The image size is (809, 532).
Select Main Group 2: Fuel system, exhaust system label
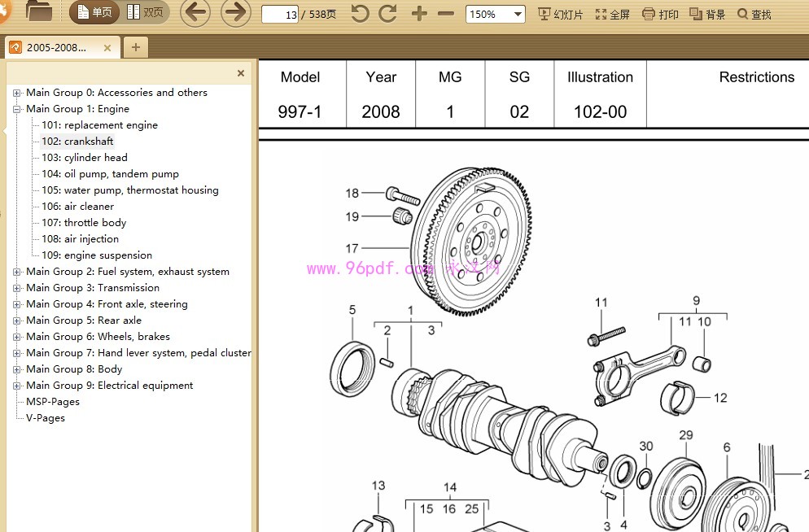[x=128, y=271]
